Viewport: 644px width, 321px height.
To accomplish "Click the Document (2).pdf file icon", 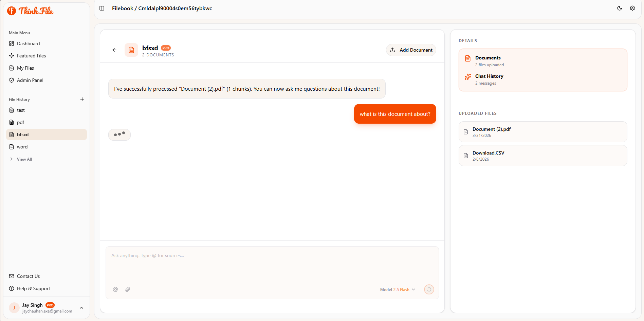I will (x=466, y=132).
